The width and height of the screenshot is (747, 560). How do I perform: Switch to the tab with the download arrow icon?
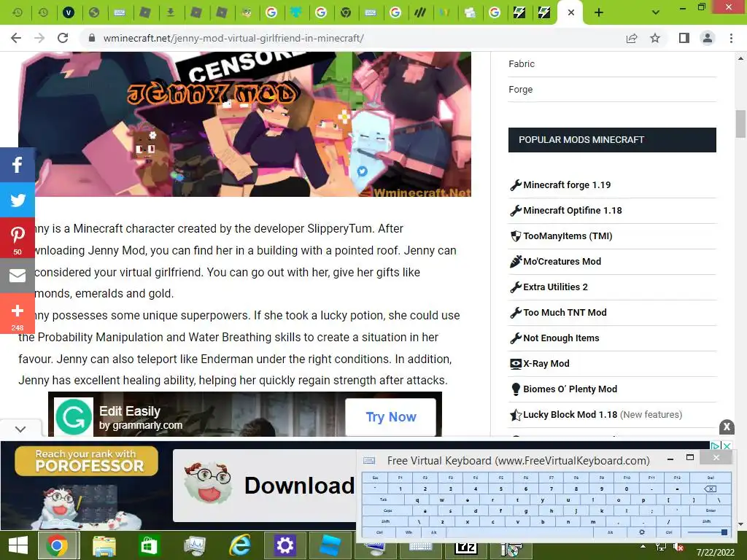(171, 13)
